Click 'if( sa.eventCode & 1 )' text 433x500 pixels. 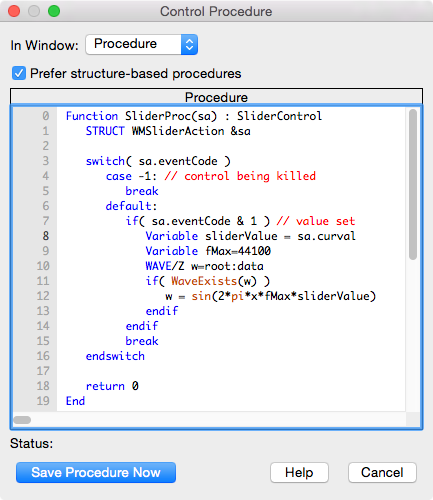pos(198,221)
